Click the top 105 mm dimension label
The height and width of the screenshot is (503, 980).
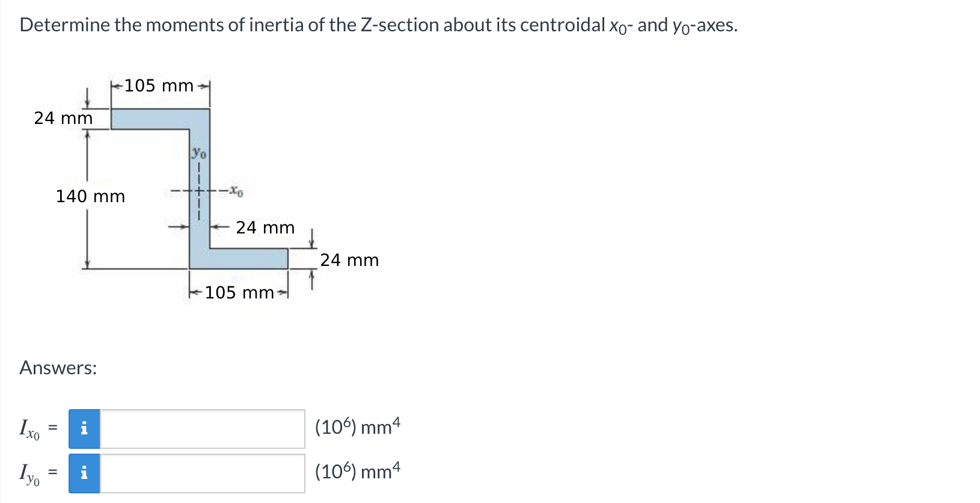[159, 86]
